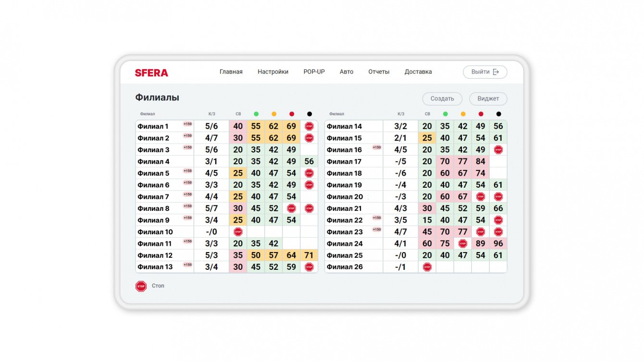Select the Филиал 19 row name
The width and height of the screenshot is (644, 362).
(x=344, y=185)
